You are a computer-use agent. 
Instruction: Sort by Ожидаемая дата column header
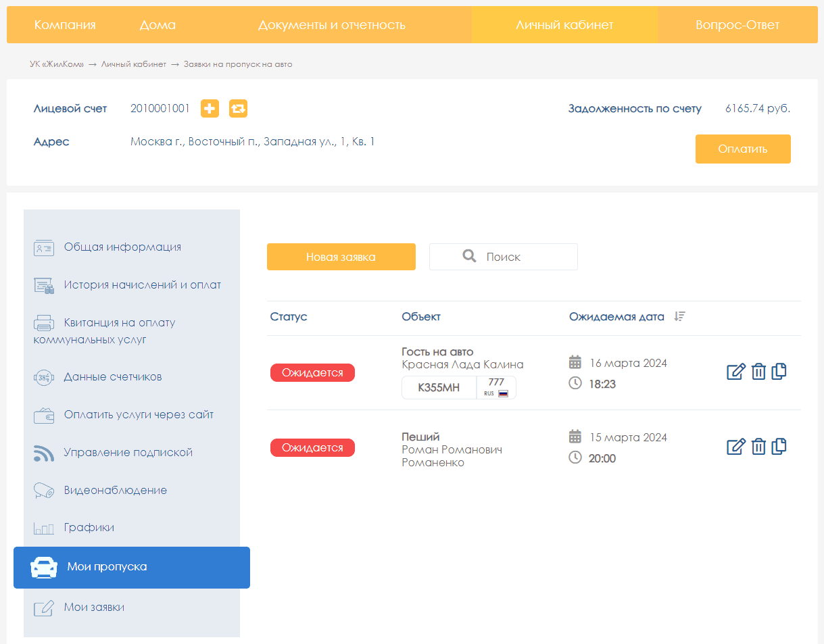click(616, 317)
